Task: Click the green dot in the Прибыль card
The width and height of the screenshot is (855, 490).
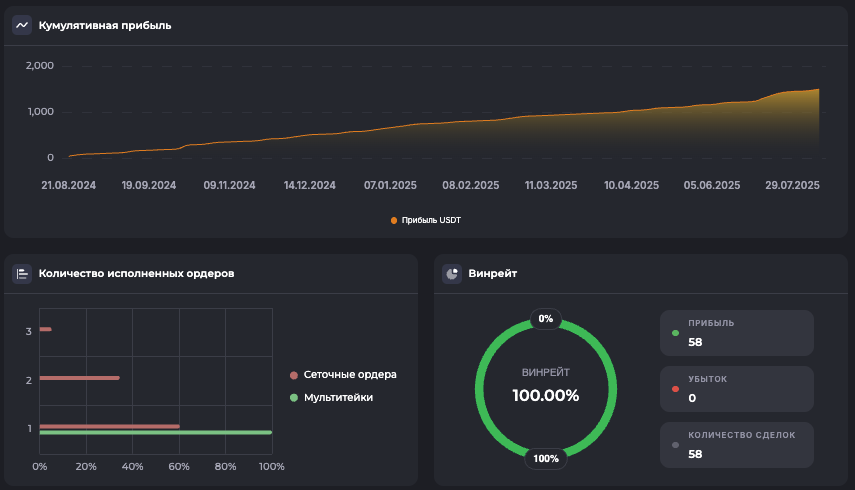Action: pos(676,332)
